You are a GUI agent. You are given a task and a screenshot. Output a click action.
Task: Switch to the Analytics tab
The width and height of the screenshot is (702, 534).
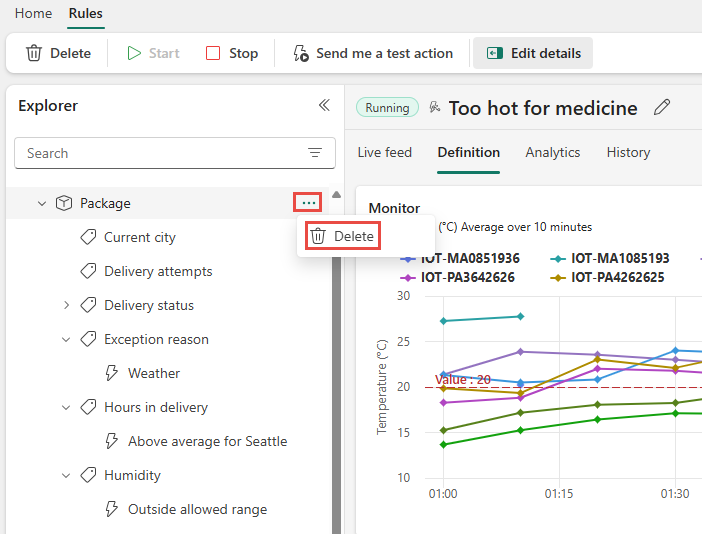point(553,152)
